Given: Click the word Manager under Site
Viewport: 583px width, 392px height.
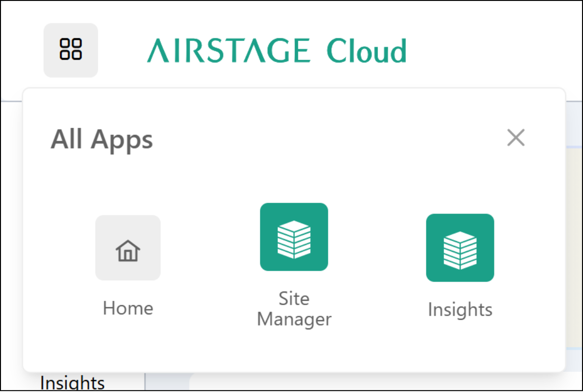Looking at the screenshot, I should 294,320.
